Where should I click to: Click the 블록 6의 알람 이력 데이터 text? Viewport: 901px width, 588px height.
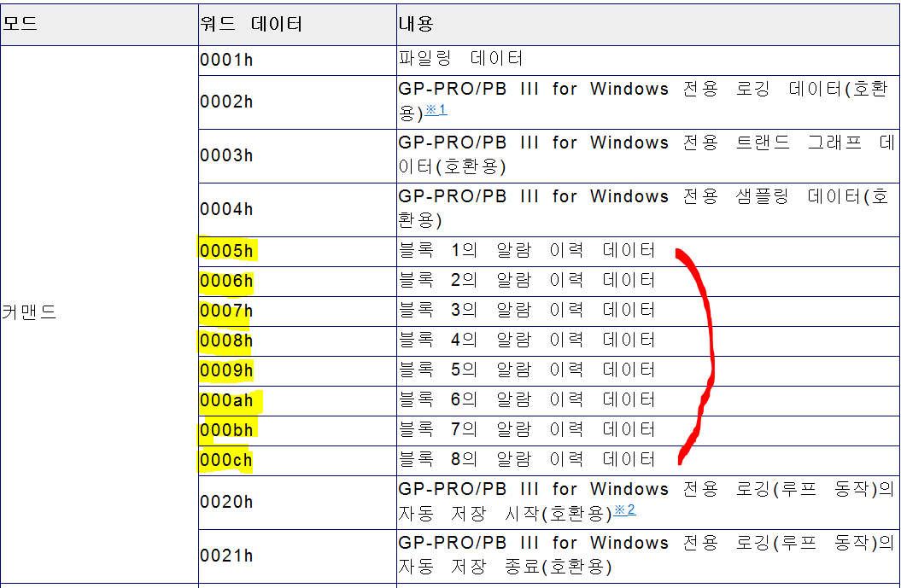pyautogui.click(x=527, y=399)
